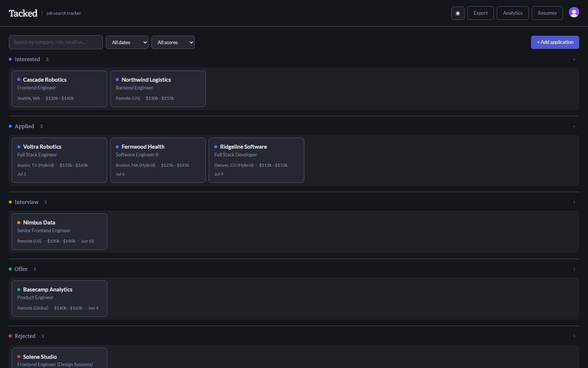Add a card to Applied column plus

tap(574, 126)
